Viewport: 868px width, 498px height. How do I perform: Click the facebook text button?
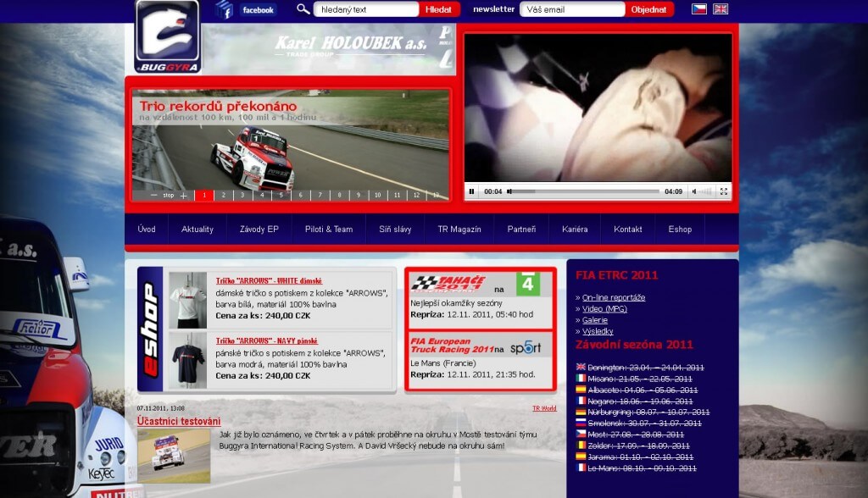[x=258, y=10]
